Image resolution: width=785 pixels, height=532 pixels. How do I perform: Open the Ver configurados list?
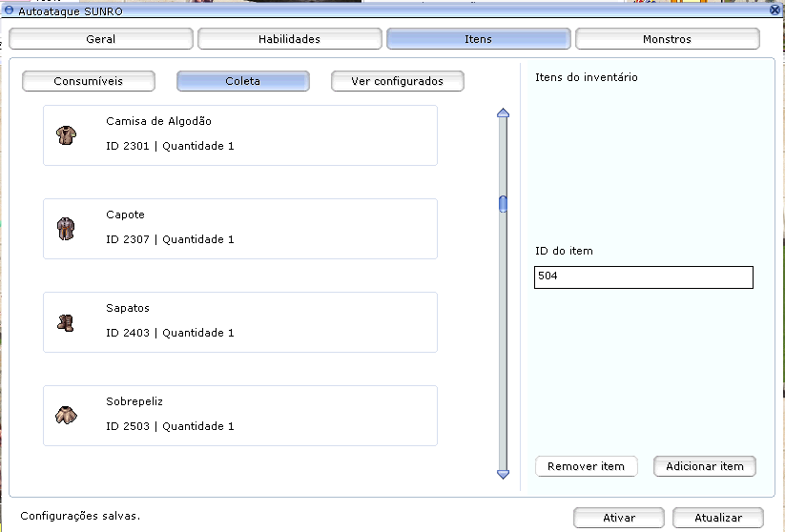[x=397, y=81]
